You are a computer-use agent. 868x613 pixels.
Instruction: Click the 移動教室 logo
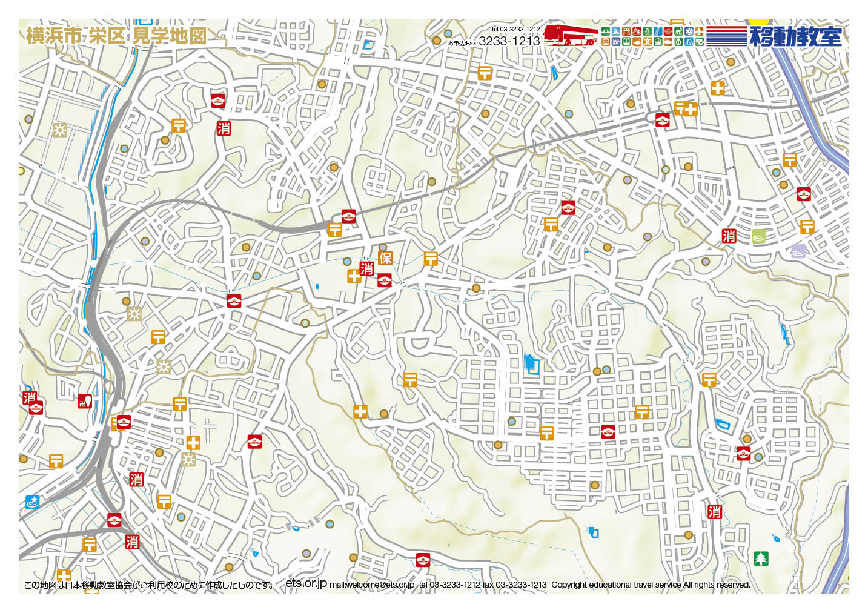tap(796, 35)
